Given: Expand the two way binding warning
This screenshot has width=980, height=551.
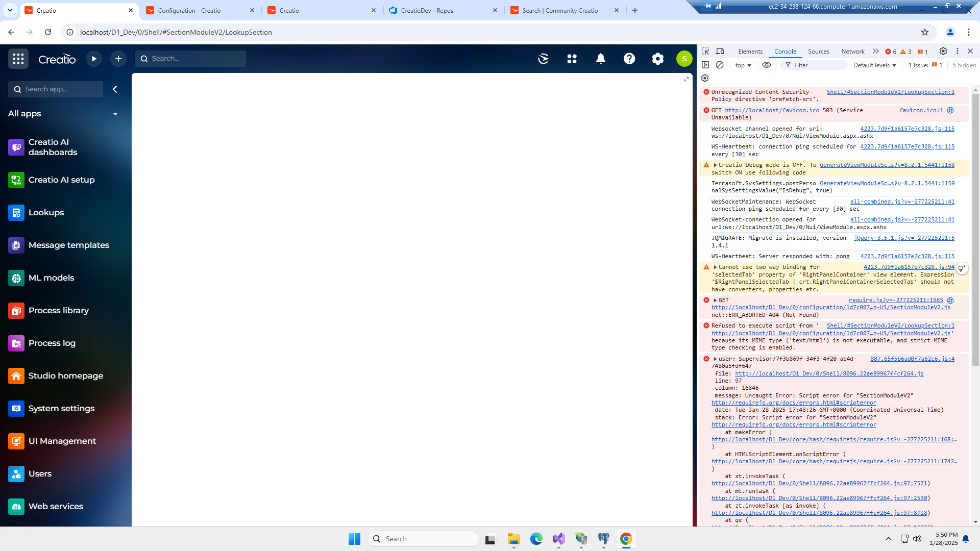Looking at the screenshot, I should (x=715, y=267).
